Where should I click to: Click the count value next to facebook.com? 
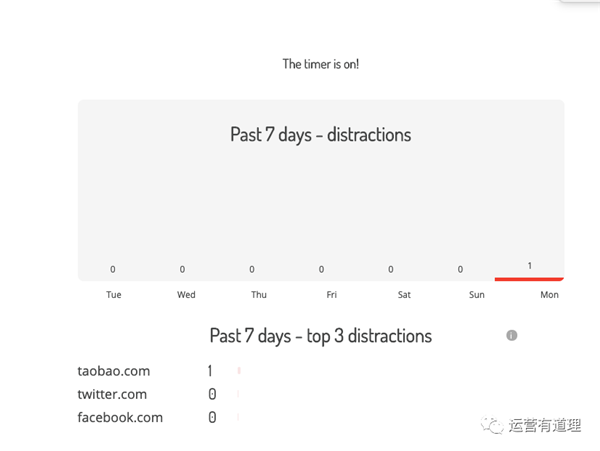pyautogui.click(x=212, y=417)
